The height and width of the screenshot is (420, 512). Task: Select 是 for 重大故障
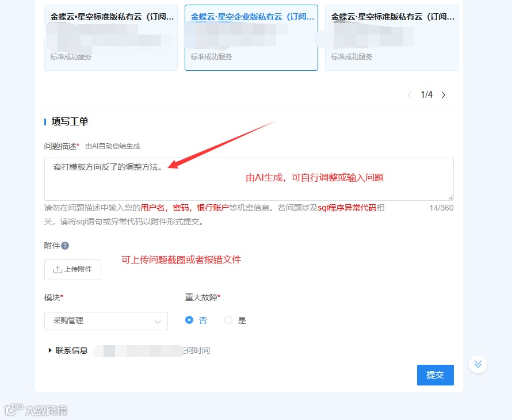(x=228, y=320)
